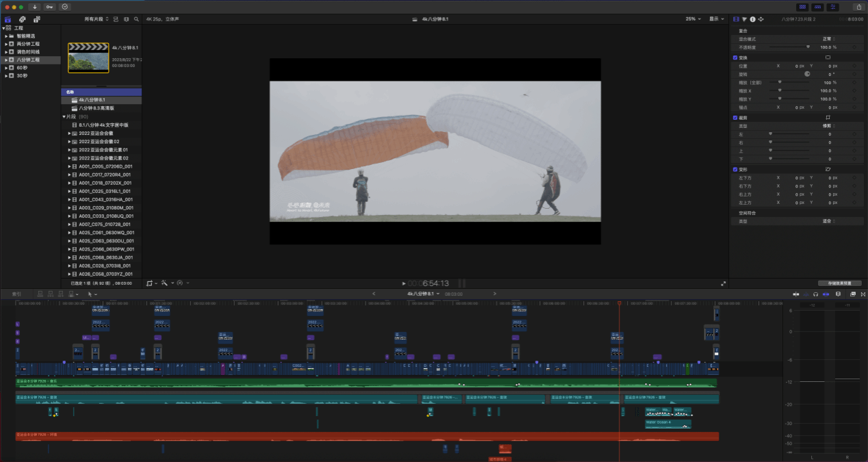Open the photos and audio sidebar
Viewport: 868px width, 462px height.
click(23, 19)
